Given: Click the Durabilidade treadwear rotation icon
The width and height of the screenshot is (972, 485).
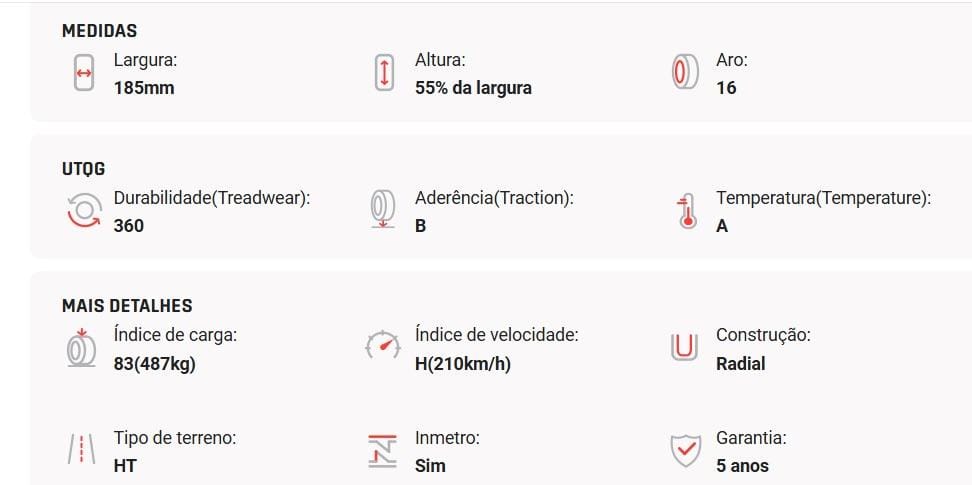Looking at the screenshot, I should [x=84, y=211].
